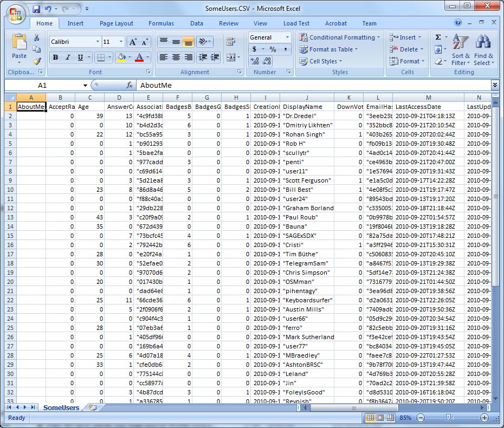Pick the Fill Color yellow swatch
This screenshot has height=428, width=504.
click(121, 57)
